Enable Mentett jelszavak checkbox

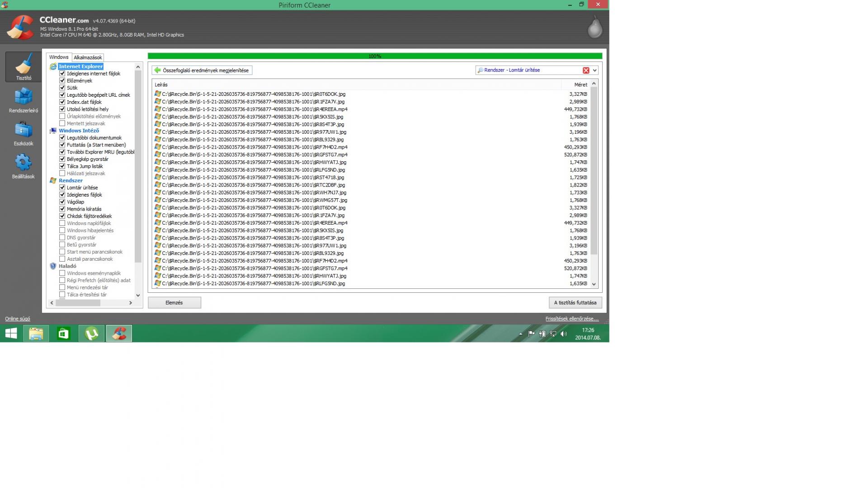(x=62, y=123)
